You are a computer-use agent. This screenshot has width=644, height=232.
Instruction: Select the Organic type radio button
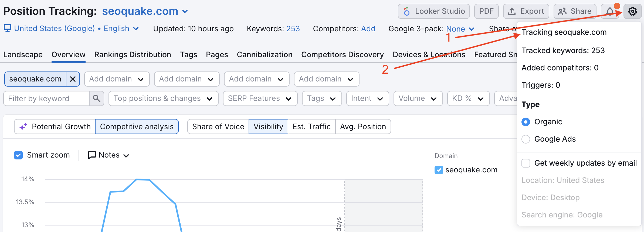tap(526, 122)
